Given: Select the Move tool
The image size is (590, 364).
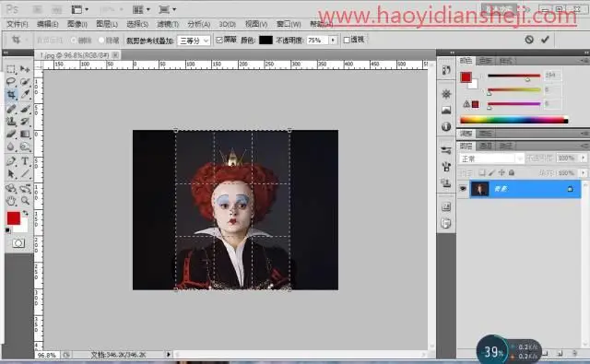Looking at the screenshot, I should point(25,69).
